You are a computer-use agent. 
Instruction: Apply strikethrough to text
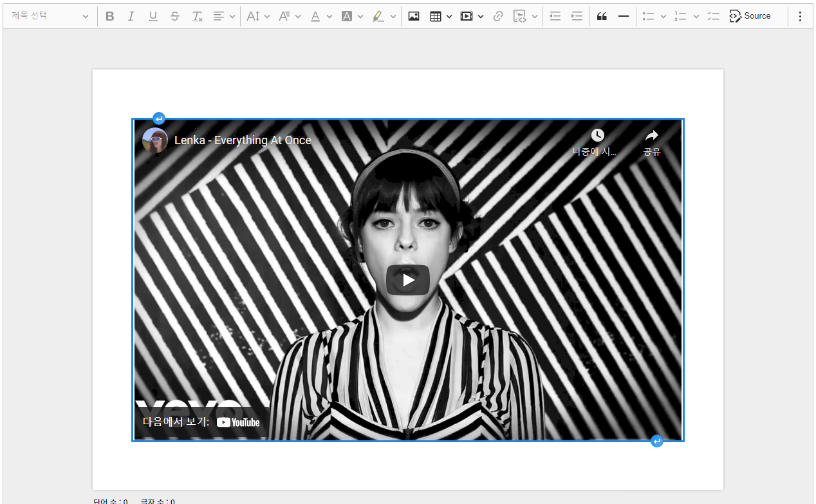tap(175, 16)
